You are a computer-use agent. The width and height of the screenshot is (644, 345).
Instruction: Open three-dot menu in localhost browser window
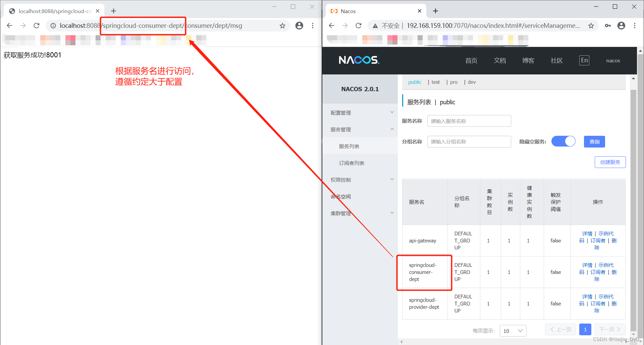[313, 25]
